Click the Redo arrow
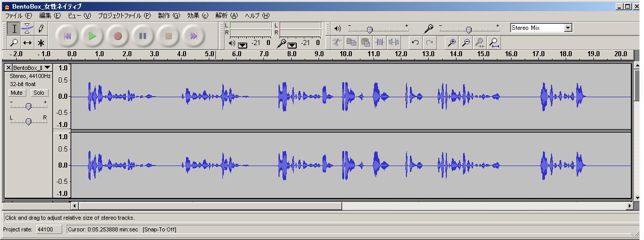 click(x=429, y=43)
